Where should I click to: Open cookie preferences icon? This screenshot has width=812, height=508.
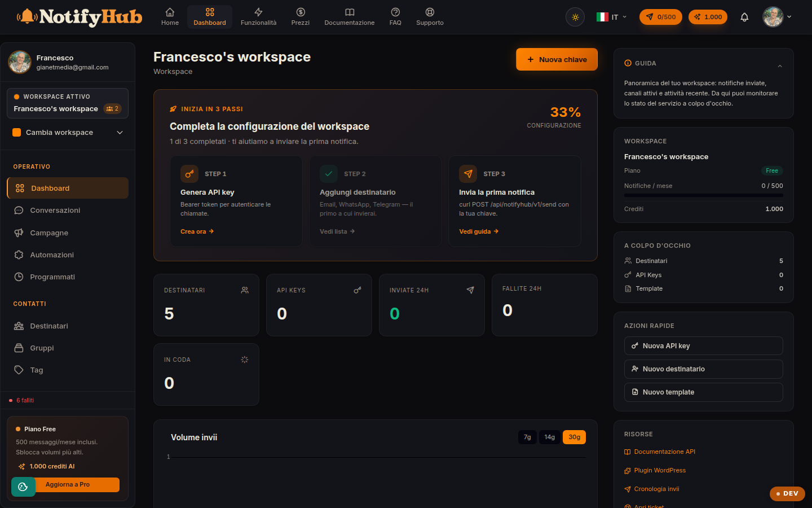(x=23, y=487)
